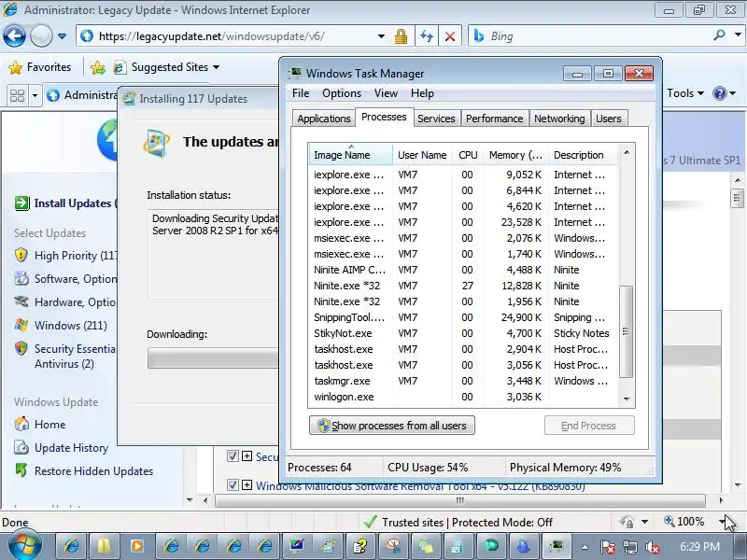The width and height of the screenshot is (747, 560).
Task: Go to Windows Update Home
Action: pos(41,425)
